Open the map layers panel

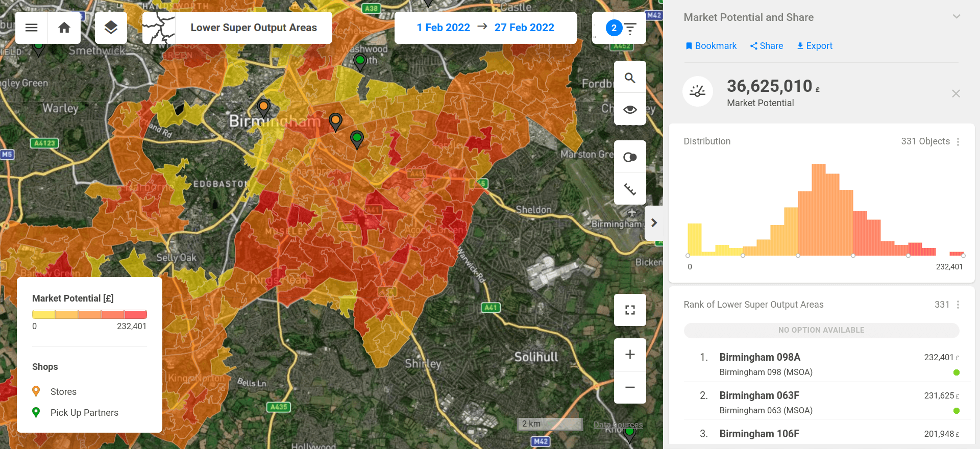(x=111, y=28)
